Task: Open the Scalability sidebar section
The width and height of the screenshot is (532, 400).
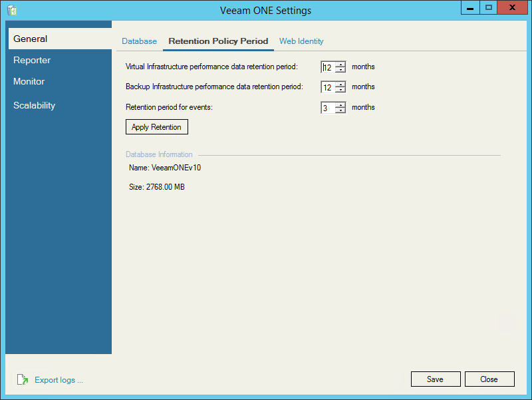Action: click(x=35, y=105)
